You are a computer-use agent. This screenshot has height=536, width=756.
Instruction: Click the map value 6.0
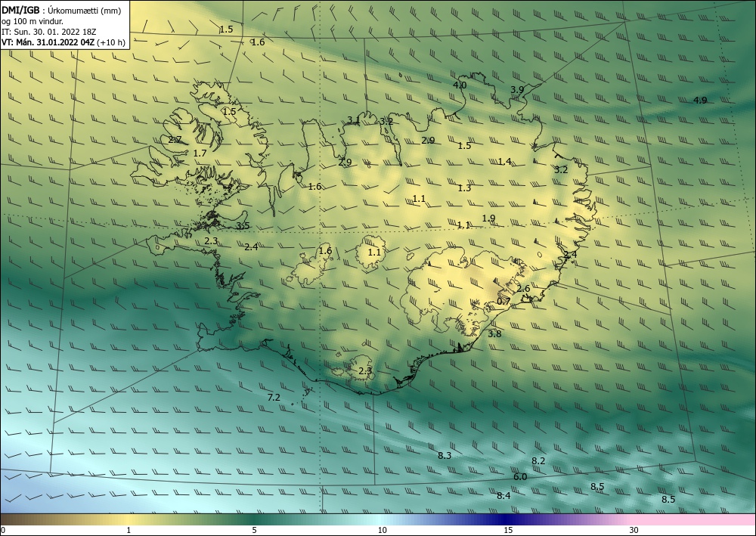(x=520, y=477)
